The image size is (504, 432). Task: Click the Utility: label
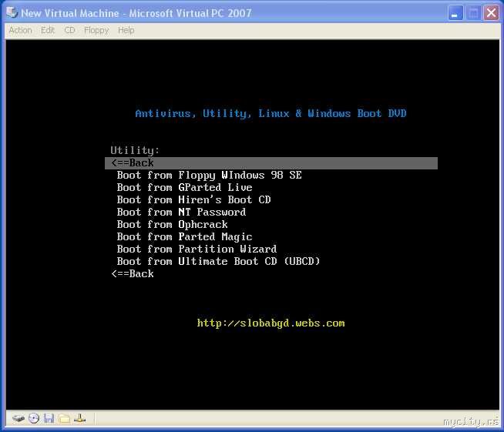click(x=135, y=151)
